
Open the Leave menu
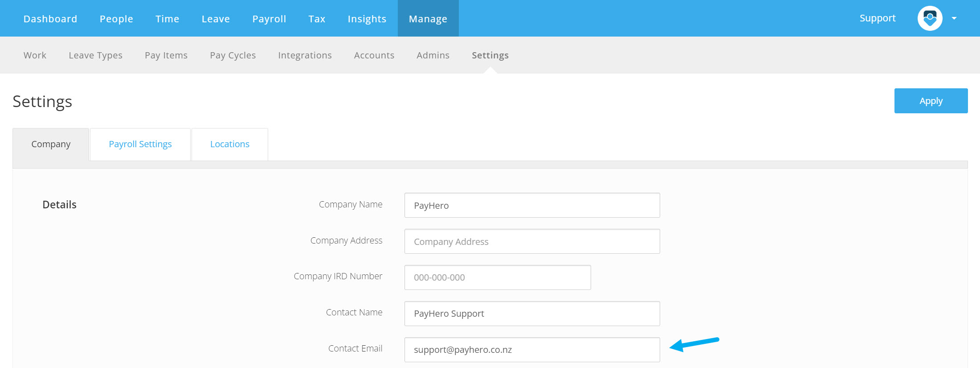tap(216, 19)
